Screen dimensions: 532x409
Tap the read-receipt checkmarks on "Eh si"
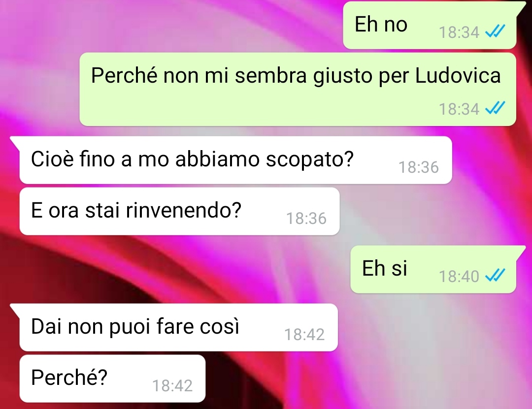point(495,275)
